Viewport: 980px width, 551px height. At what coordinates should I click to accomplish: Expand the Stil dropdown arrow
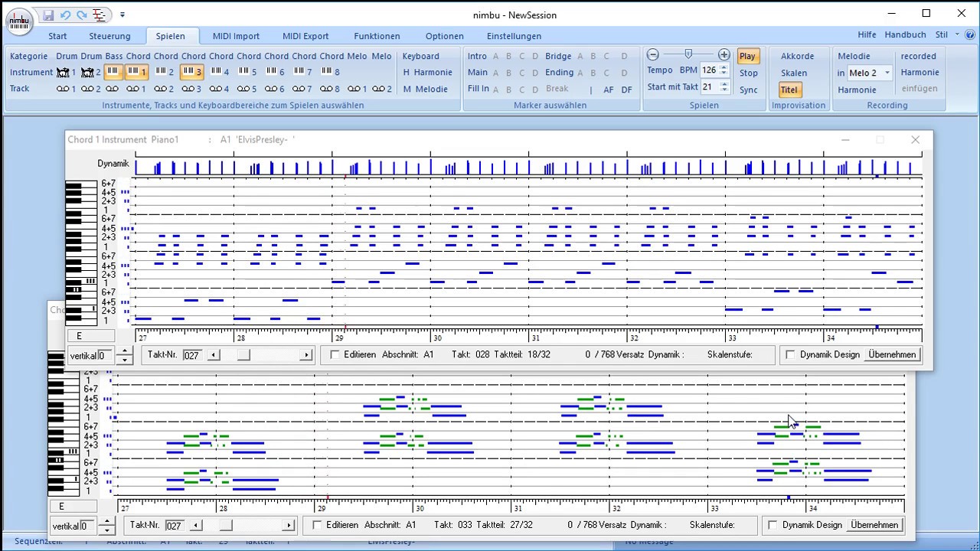(957, 35)
